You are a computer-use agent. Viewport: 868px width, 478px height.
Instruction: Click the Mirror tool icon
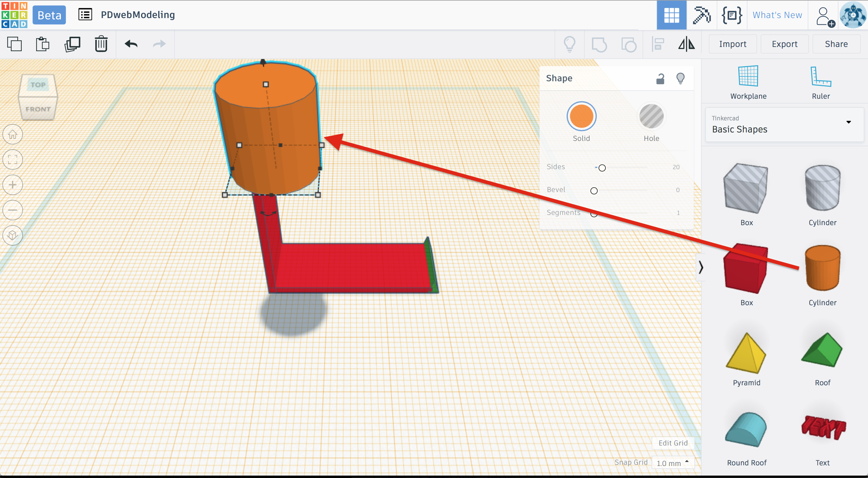tap(686, 44)
